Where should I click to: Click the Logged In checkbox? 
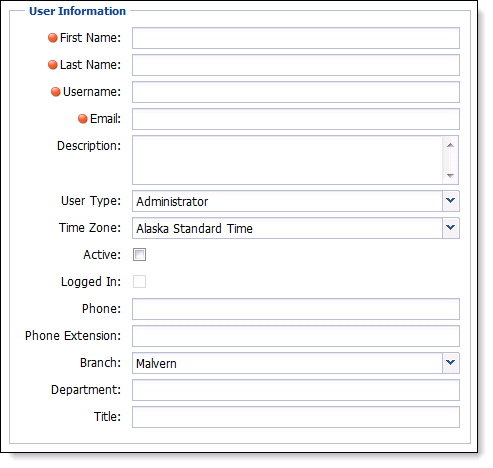tap(139, 282)
